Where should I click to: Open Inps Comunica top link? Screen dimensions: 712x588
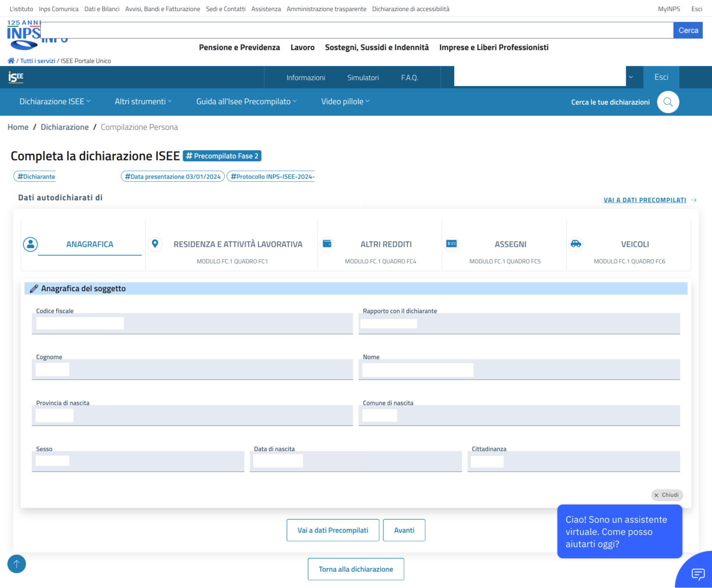point(58,9)
